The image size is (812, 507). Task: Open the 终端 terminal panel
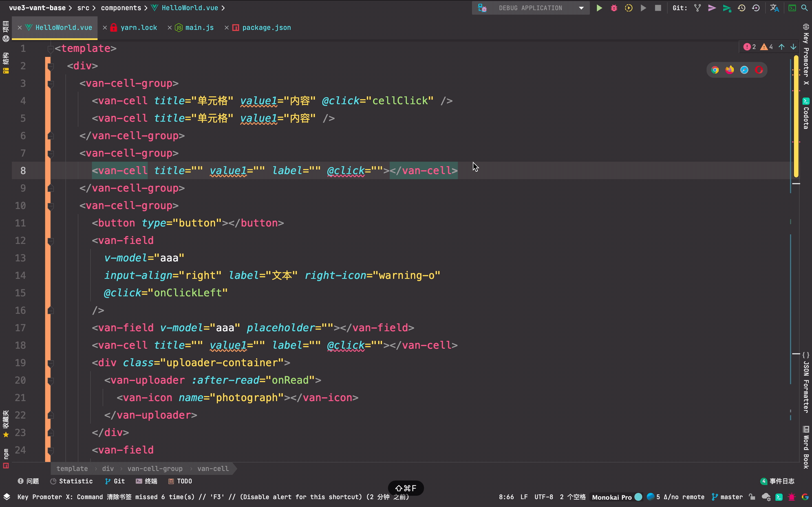coord(147,481)
